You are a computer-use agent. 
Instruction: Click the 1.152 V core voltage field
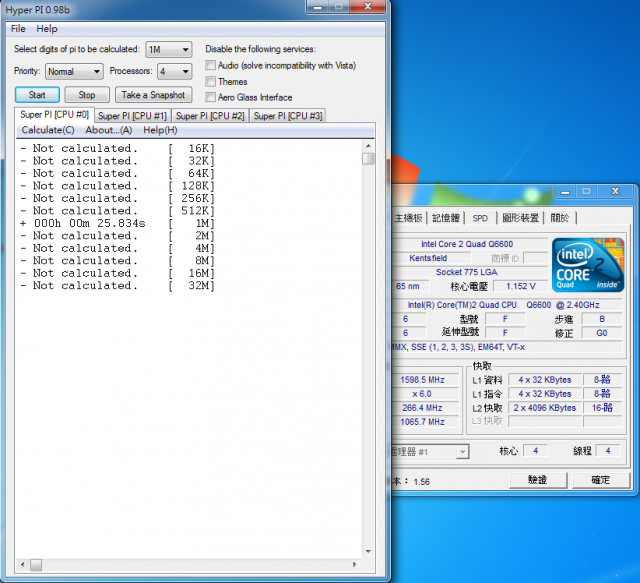[x=521, y=286]
